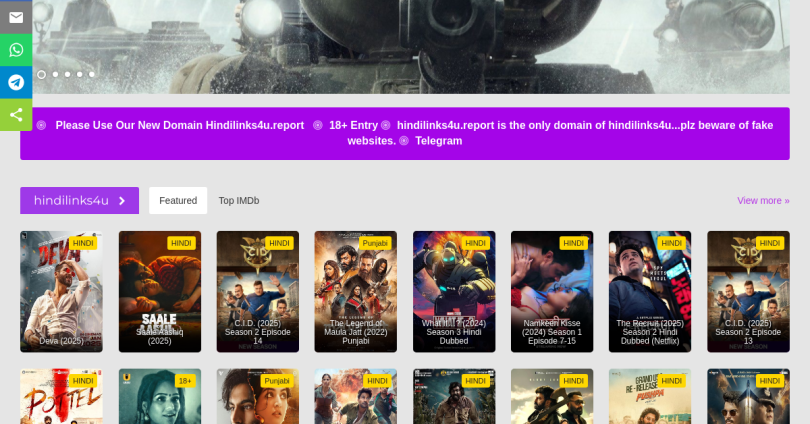The height and width of the screenshot is (424, 810).
Task: Open the Deva (2025) poster
Action: (61, 292)
